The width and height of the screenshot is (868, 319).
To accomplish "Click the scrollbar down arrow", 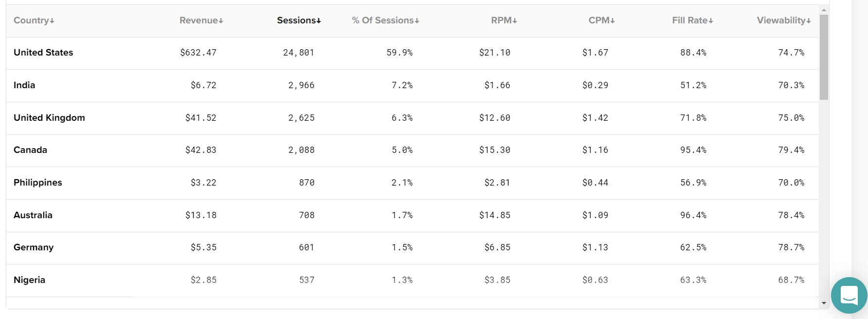I will tap(824, 303).
